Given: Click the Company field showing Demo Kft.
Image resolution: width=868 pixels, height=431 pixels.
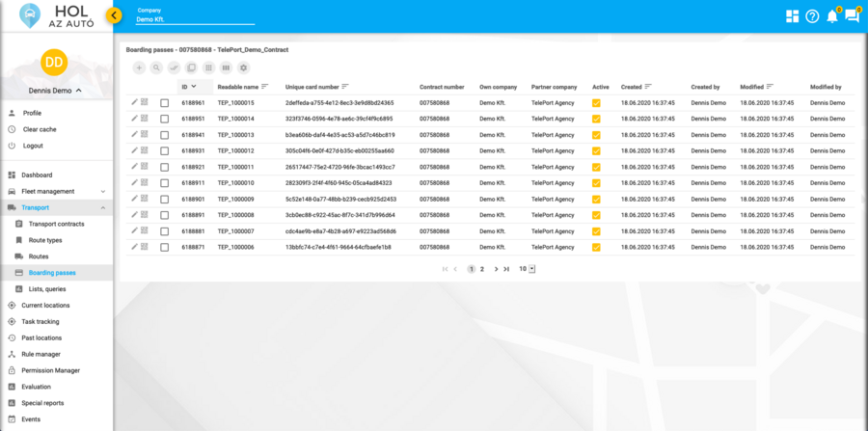Looking at the screenshot, I should (x=195, y=19).
